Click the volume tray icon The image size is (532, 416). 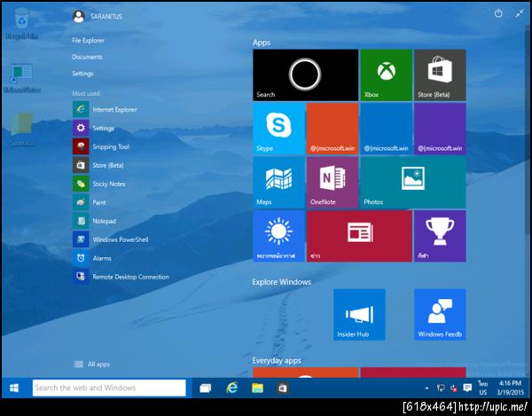pyautogui.click(x=454, y=389)
